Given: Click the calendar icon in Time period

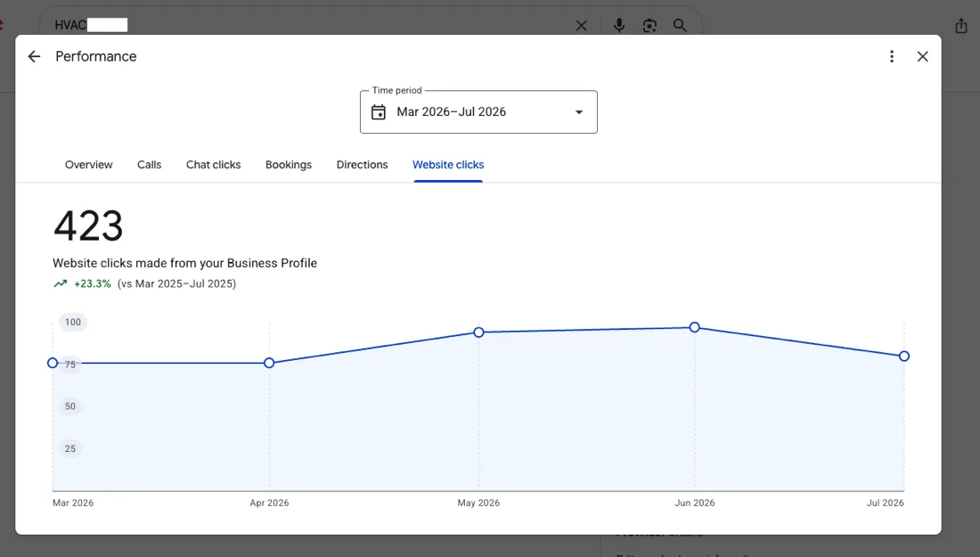Looking at the screenshot, I should click(378, 112).
